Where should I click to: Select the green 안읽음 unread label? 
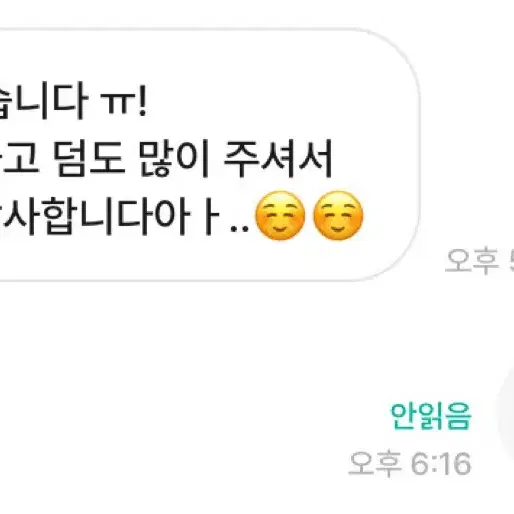click(x=431, y=416)
